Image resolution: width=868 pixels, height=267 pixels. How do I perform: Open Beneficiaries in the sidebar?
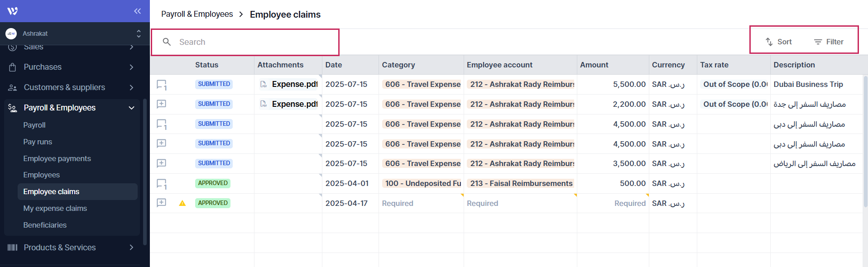pos(45,225)
